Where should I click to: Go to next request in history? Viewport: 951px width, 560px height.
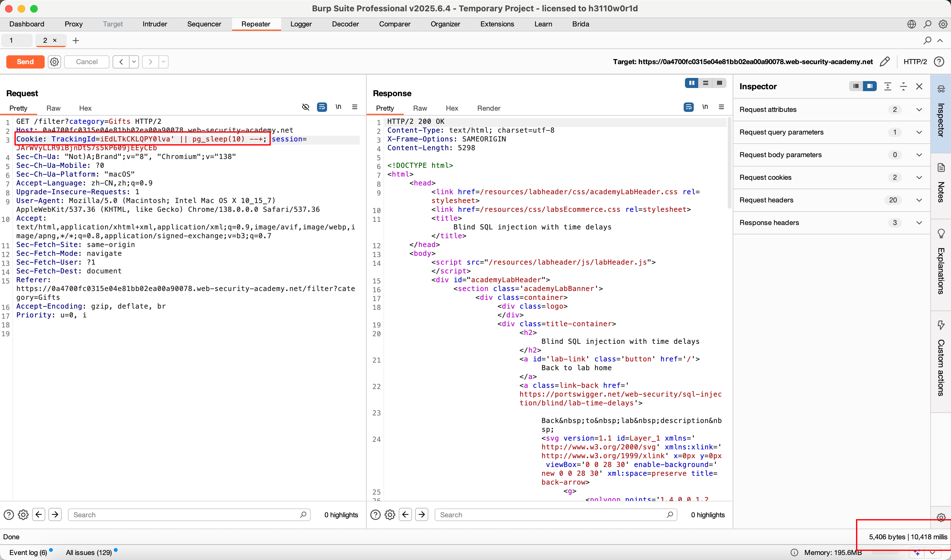click(x=150, y=62)
